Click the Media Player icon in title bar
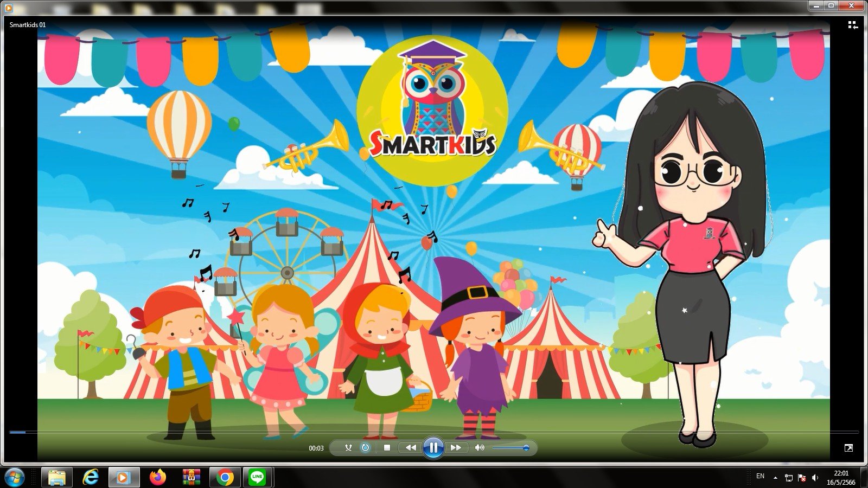868x488 pixels. tap(8, 7)
